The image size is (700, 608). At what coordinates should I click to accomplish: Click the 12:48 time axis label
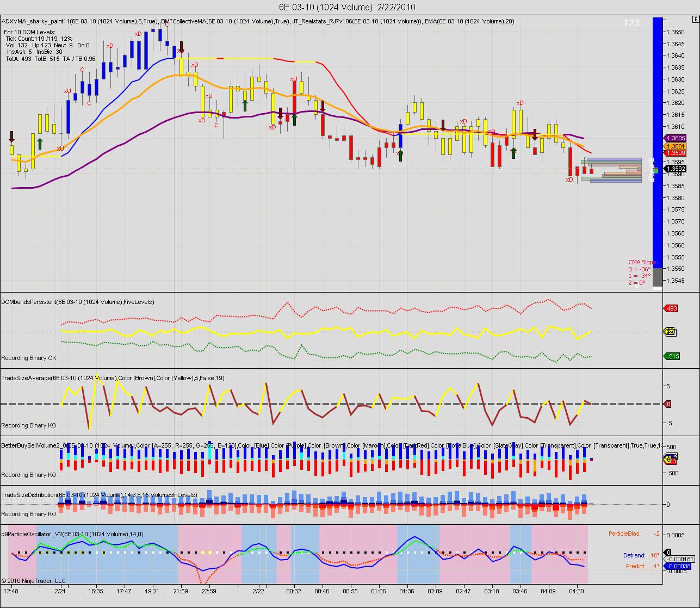11,591
